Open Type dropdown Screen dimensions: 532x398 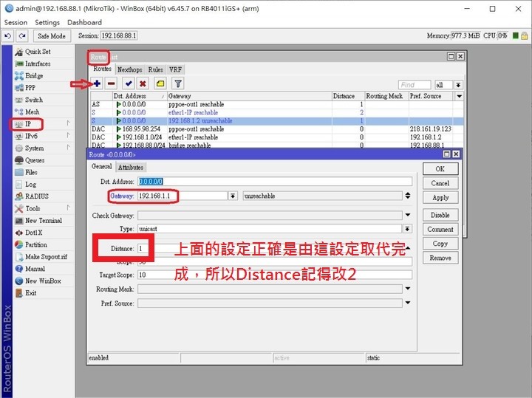click(407, 229)
